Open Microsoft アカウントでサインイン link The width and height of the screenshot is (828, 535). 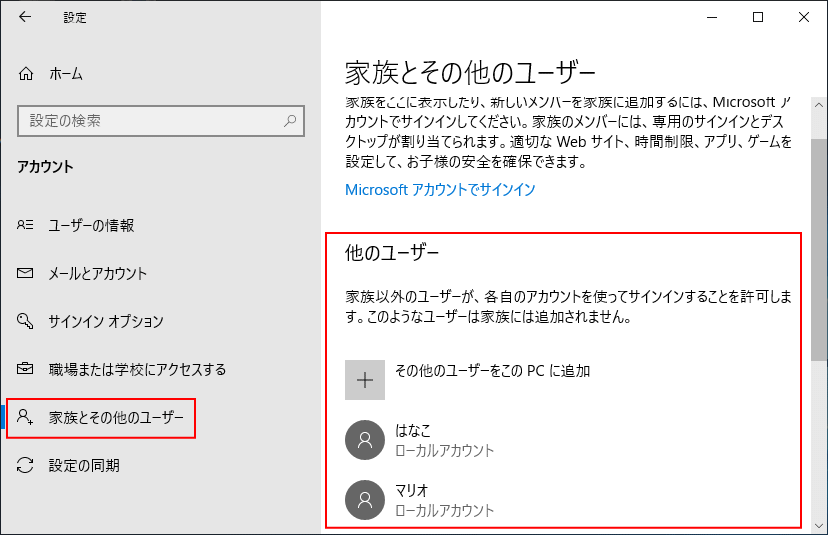pos(440,189)
